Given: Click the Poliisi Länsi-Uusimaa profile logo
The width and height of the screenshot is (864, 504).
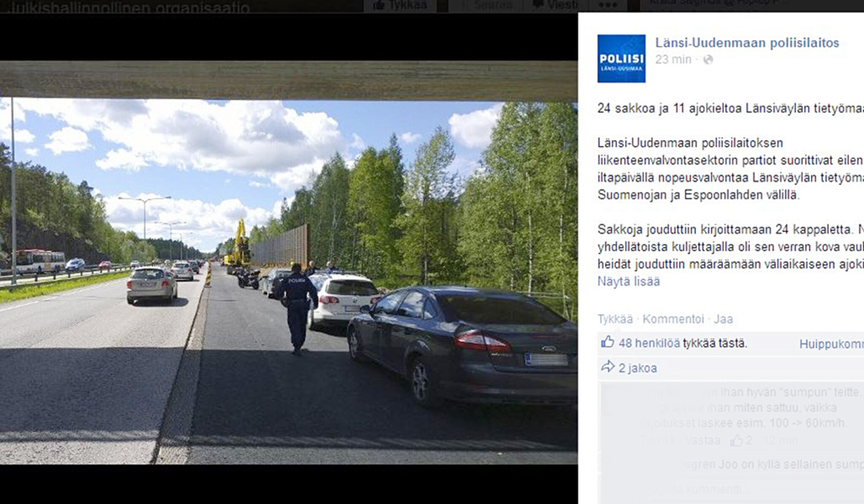Looking at the screenshot, I should 621,59.
